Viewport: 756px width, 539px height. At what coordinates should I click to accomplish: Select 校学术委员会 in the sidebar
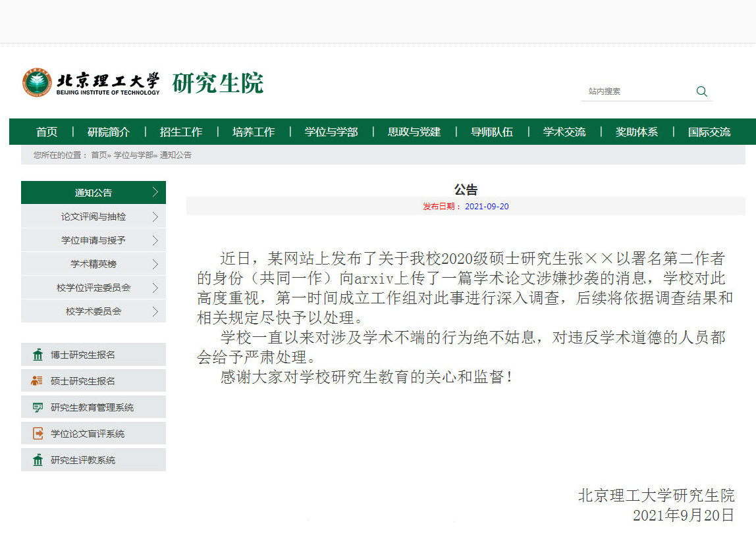pyautogui.click(x=94, y=312)
